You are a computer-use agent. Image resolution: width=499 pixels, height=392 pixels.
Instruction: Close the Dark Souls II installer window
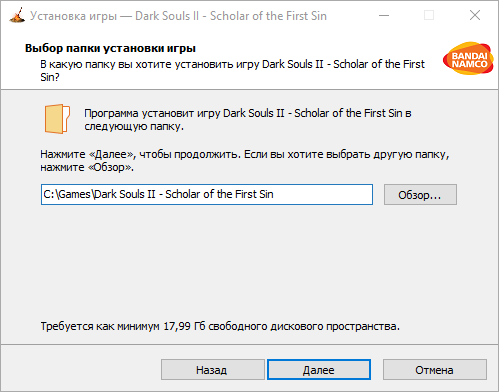point(475,15)
